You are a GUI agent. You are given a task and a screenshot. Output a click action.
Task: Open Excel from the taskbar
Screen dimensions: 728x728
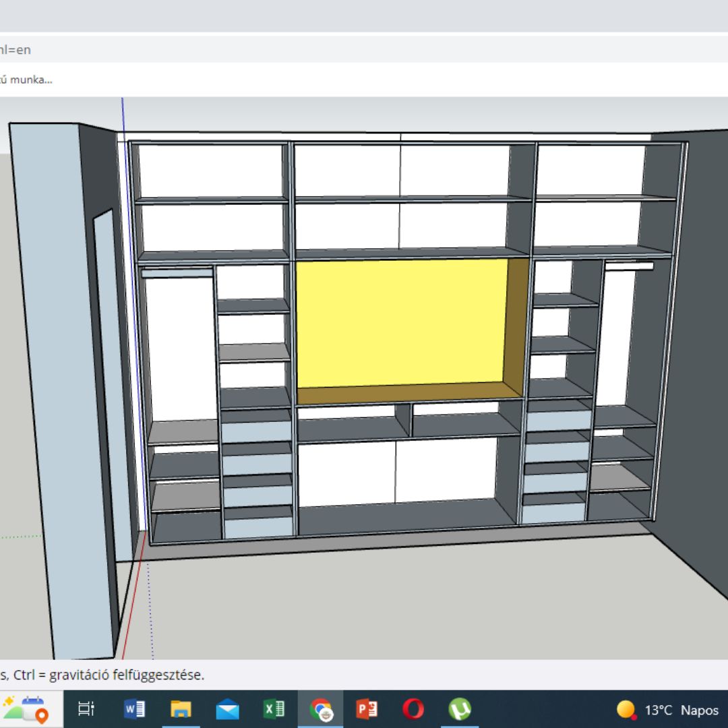[274, 709]
